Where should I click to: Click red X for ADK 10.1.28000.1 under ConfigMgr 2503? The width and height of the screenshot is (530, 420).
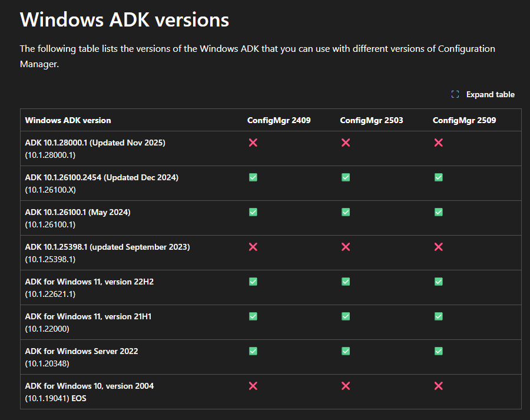(346, 143)
